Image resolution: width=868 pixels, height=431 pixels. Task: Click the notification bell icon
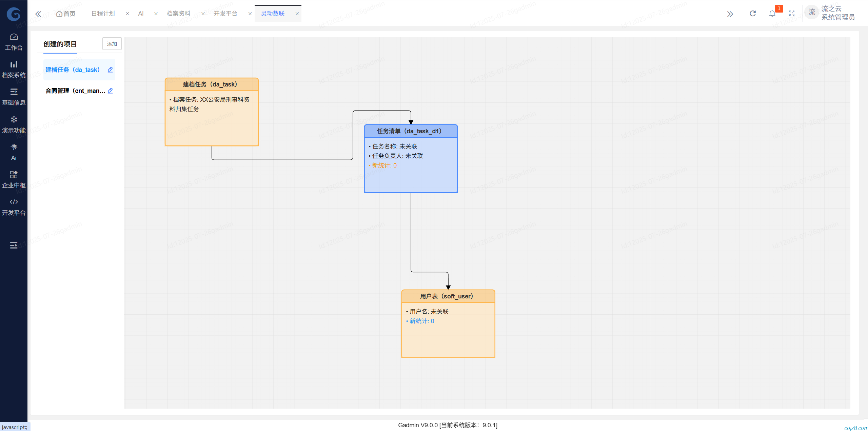(x=772, y=14)
